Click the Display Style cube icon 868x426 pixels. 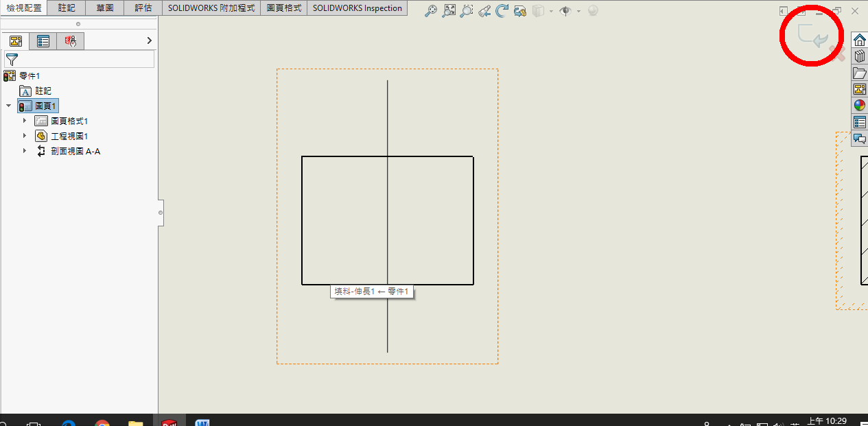click(539, 11)
